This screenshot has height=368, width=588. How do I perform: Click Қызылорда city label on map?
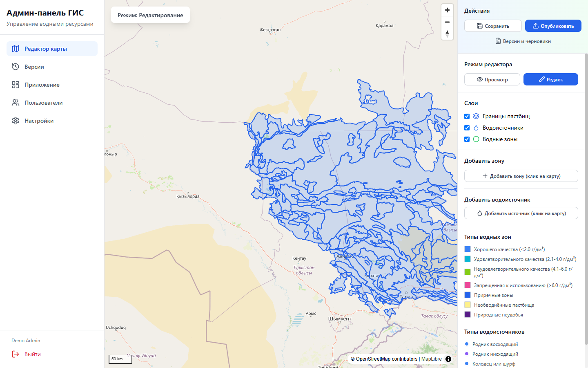tap(188, 196)
